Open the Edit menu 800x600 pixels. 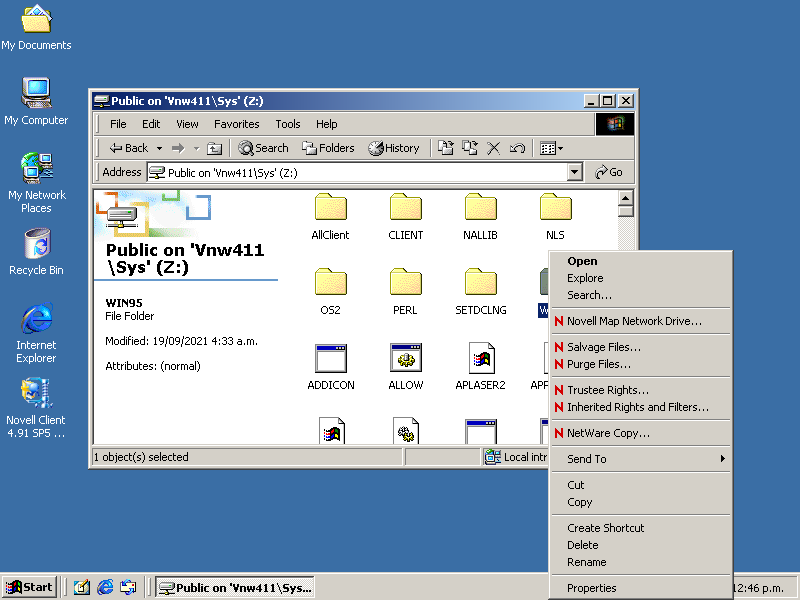click(x=151, y=124)
